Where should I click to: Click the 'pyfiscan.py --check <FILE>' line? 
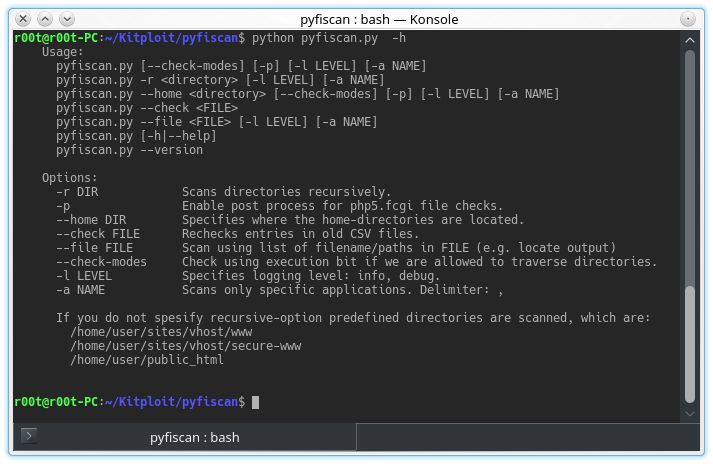(x=147, y=108)
